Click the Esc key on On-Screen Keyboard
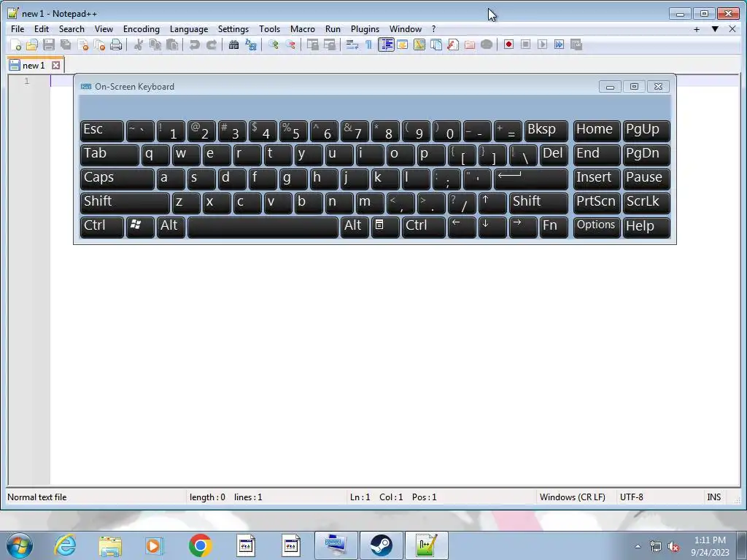The width and height of the screenshot is (747, 560). (x=101, y=131)
